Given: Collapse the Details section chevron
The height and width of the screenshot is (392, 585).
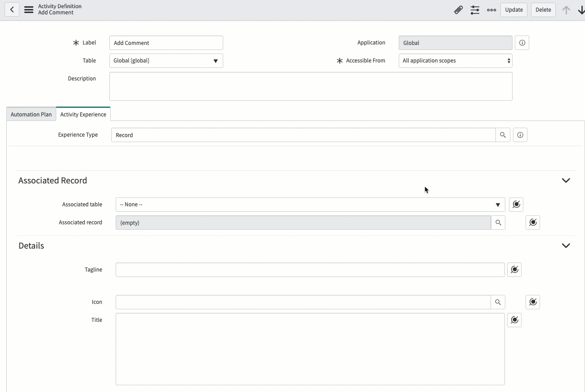Looking at the screenshot, I should pyautogui.click(x=566, y=245).
